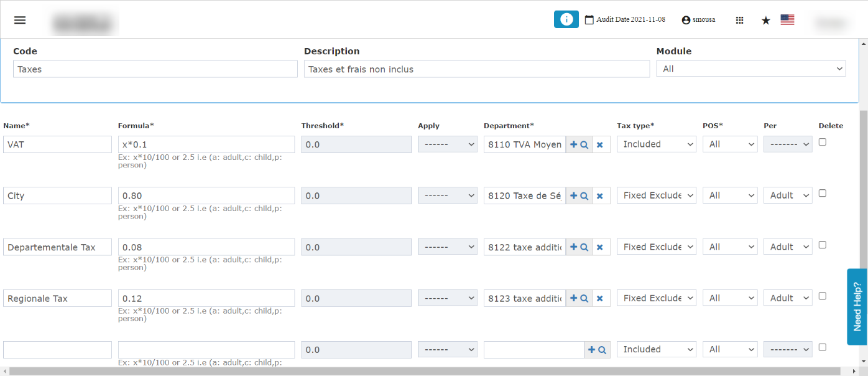Search department in Departementale Tax row
This screenshot has width=868, height=376.
[x=584, y=247]
